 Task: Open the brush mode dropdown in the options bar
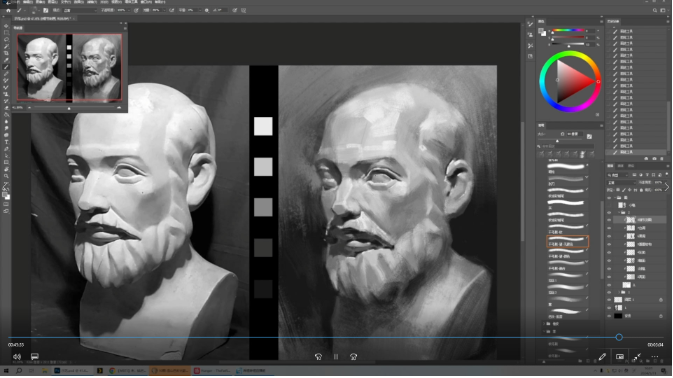[x=79, y=10]
